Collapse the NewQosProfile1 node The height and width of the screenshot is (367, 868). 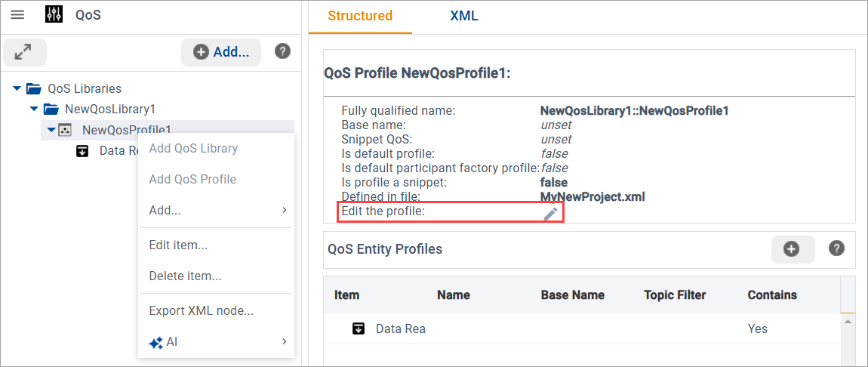[x=51, y=130]
